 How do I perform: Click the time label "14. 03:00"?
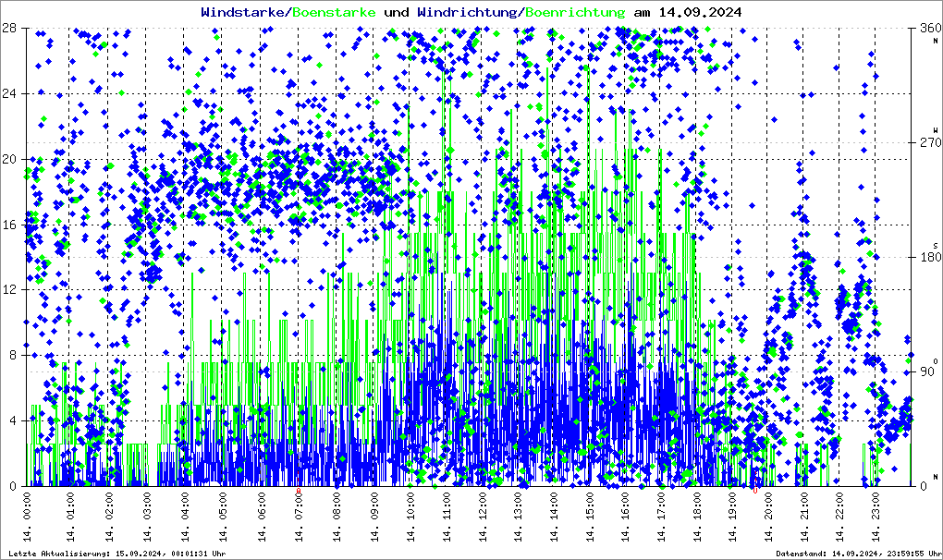147,517
